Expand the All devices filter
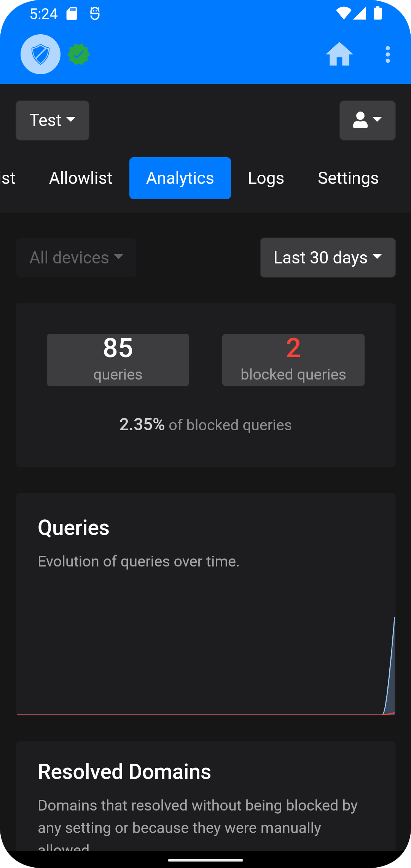This screenshot has height=868, width=411. tap(76, 258)
